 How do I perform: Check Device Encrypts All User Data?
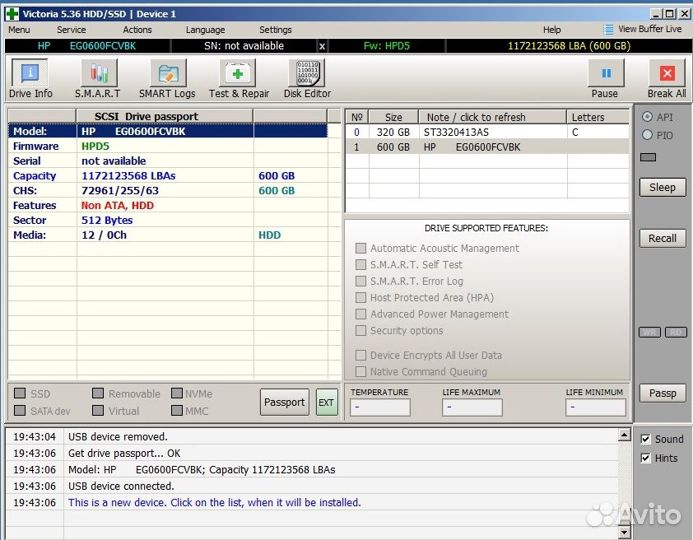pos(361,355)
